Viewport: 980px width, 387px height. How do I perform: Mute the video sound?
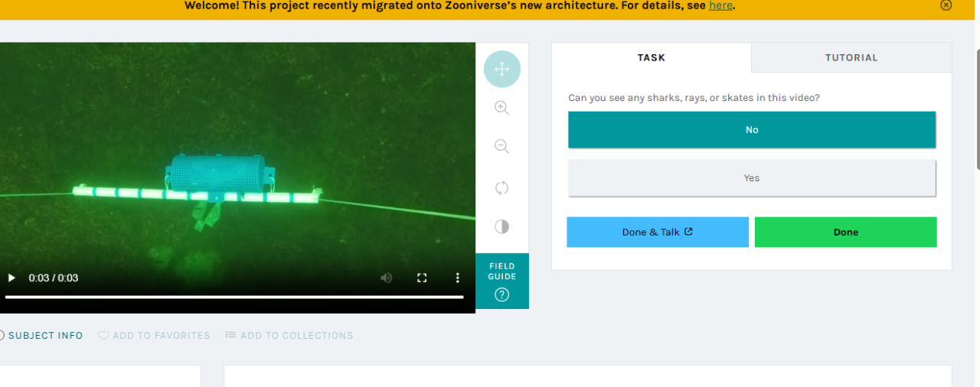(x=387, y=278)
